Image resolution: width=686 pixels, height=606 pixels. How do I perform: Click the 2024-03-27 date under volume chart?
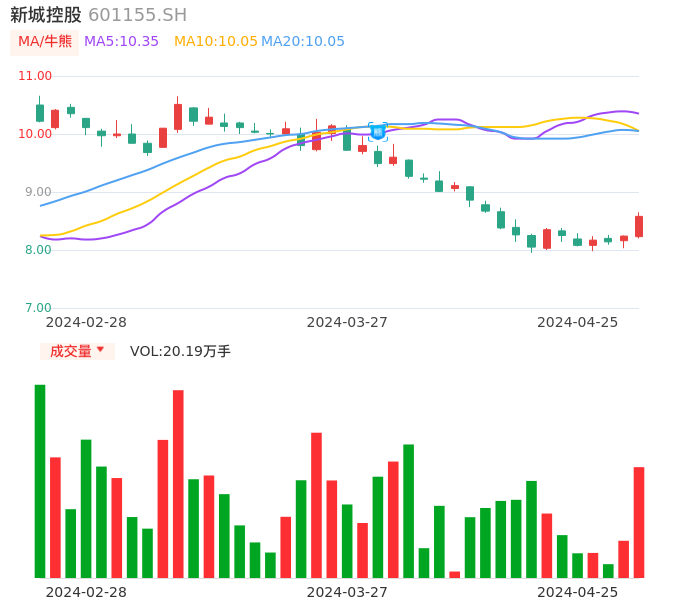pos(347,592)
